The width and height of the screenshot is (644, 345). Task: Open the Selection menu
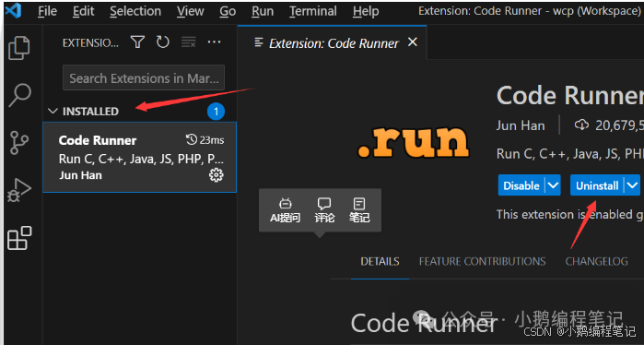click(135, 11)
